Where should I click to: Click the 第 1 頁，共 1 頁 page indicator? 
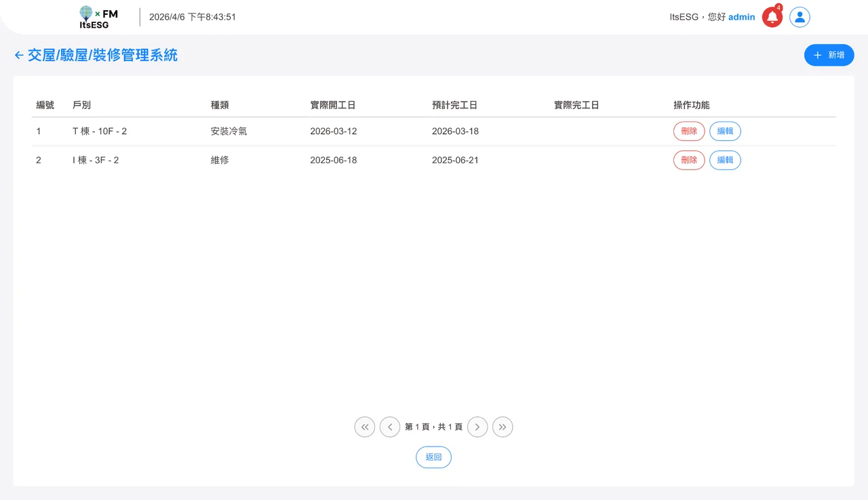434,427
